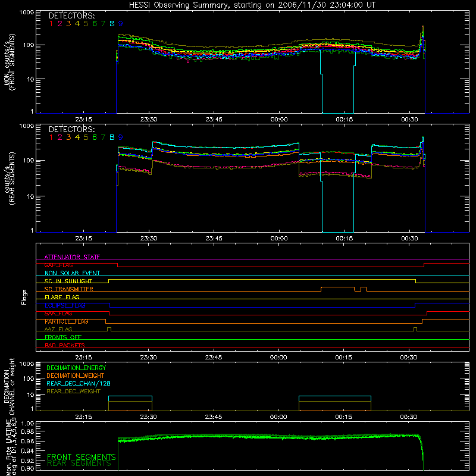Select detector 6 in front segments legend
Viewport: 476px width, 476px height.
click(95, 24)
